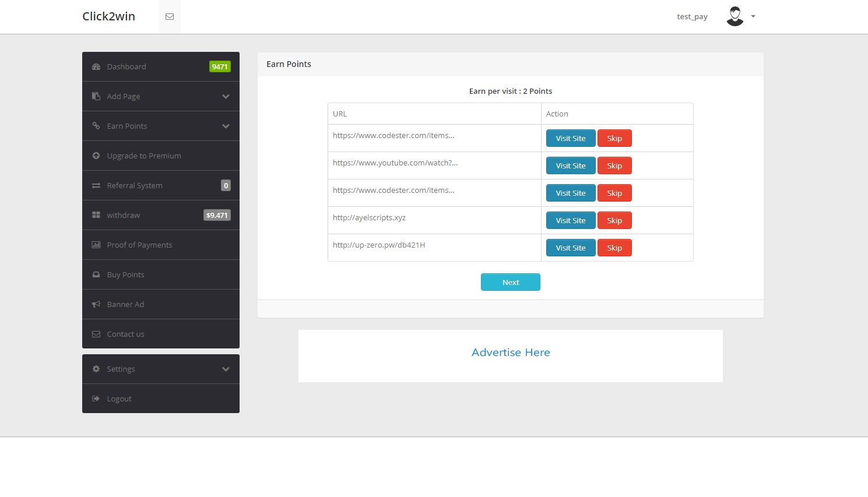
Task: Open the Advertise Here link
Action: [x=511, y=353]
